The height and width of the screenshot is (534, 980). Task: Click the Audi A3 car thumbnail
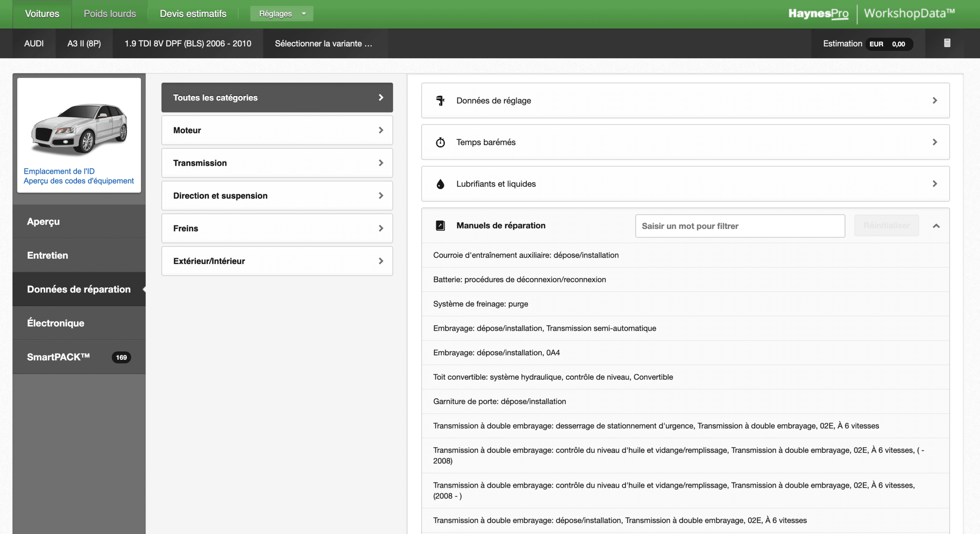(79, 128)
